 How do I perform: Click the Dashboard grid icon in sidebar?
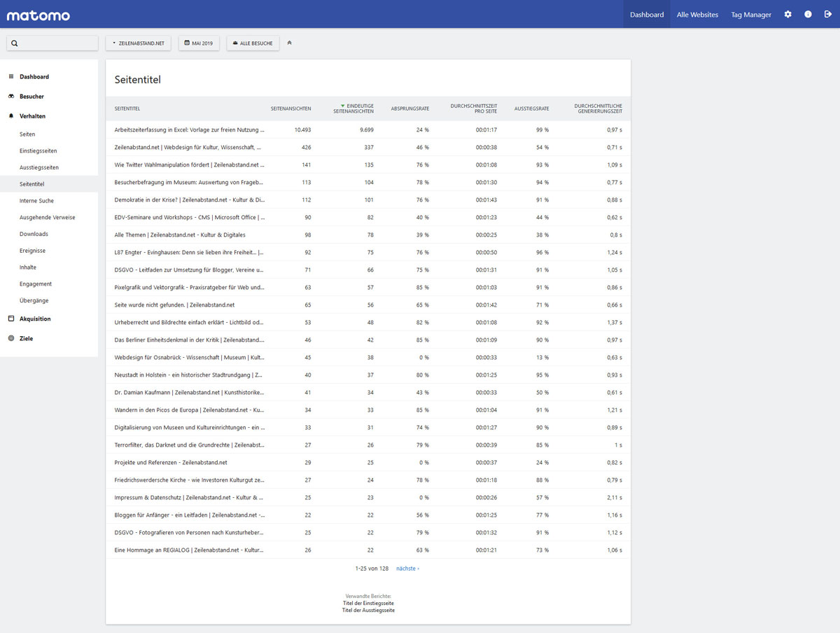click(x=11, y=76)
